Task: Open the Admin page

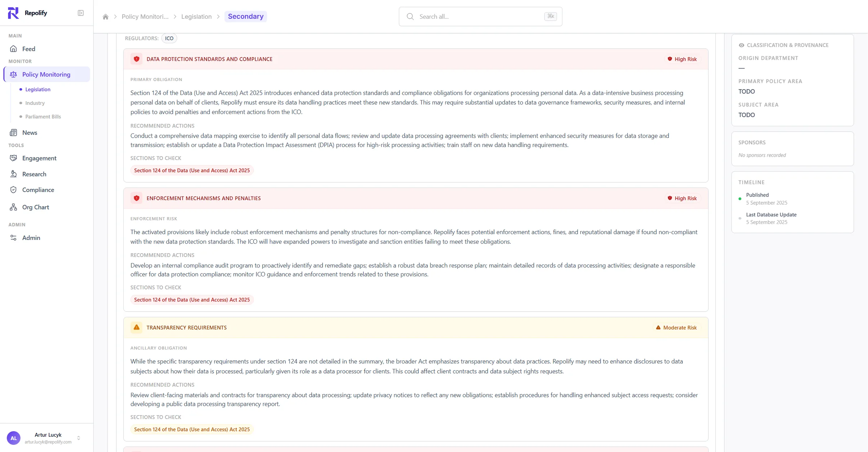Action: pos(47,238)
